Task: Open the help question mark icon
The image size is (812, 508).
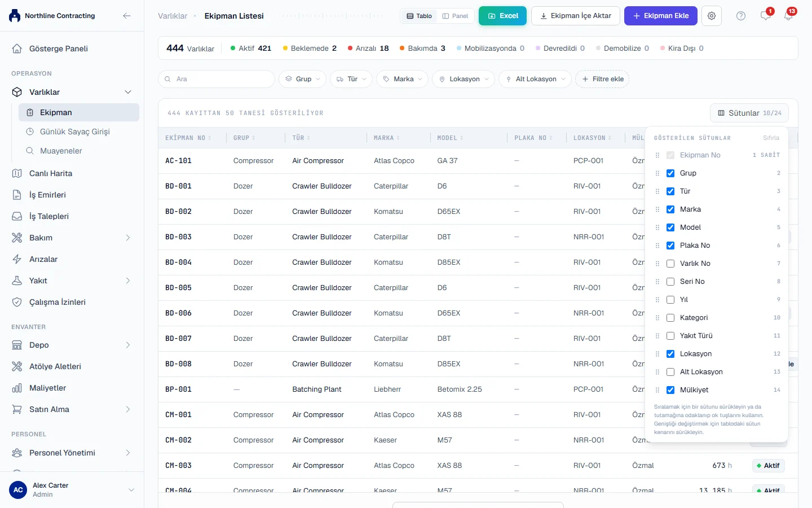Action: [741, 16]
